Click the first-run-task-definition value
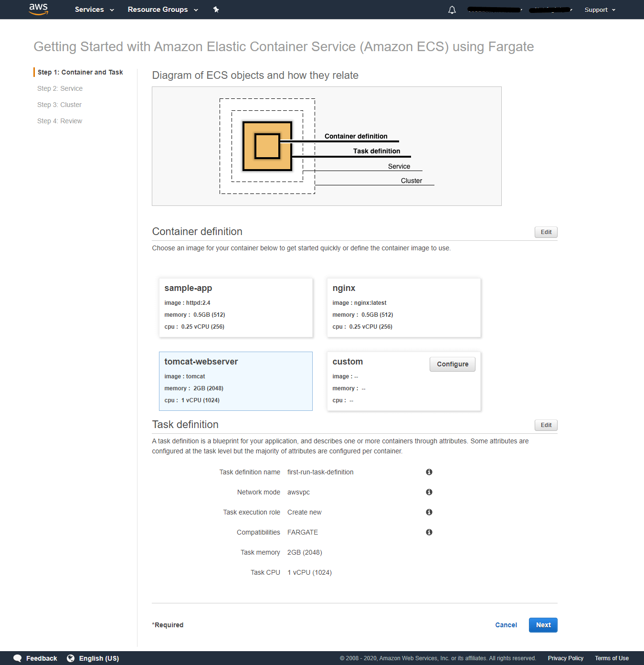This screenshot has width=644, height=665. (x=320, y=472)
